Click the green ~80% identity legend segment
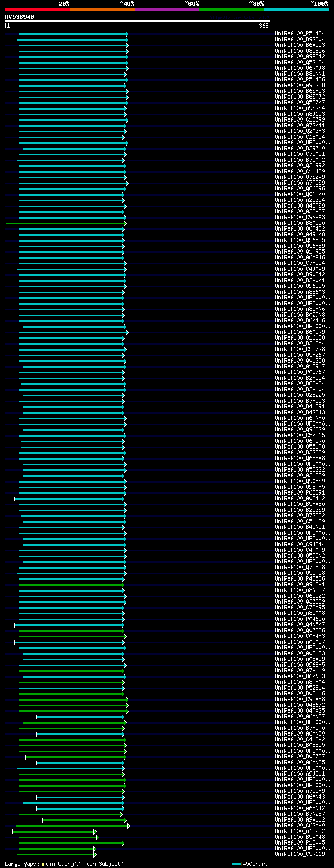 pos(231,9)
